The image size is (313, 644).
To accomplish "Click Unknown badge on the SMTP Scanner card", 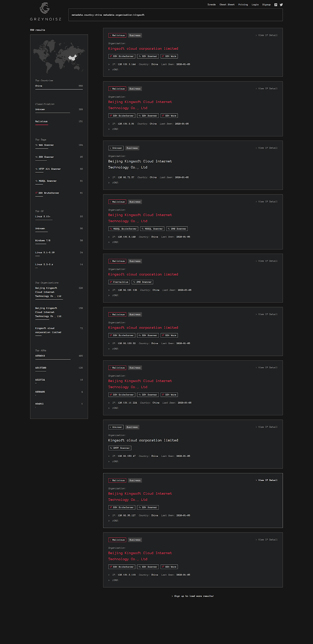I will pos(116,427).
